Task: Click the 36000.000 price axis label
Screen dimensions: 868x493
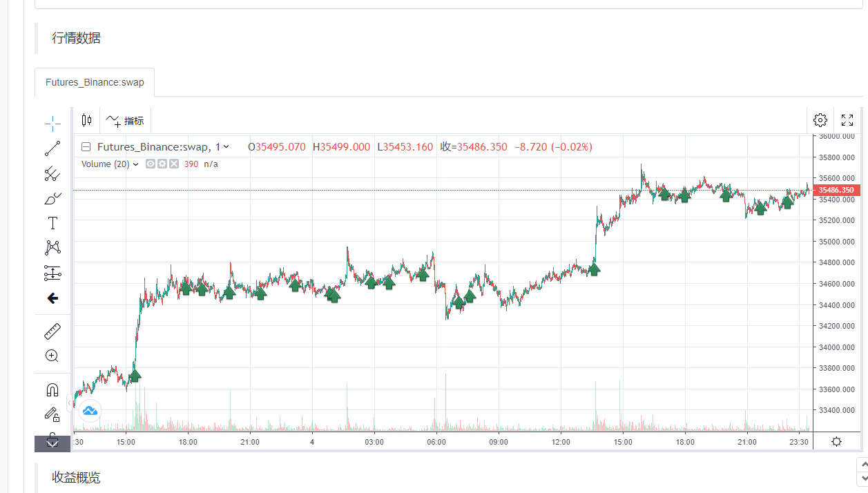Action: point(836,136)
